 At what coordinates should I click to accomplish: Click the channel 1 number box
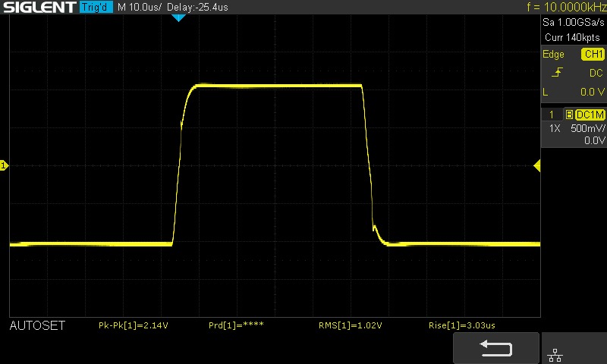tap(552, 115)
